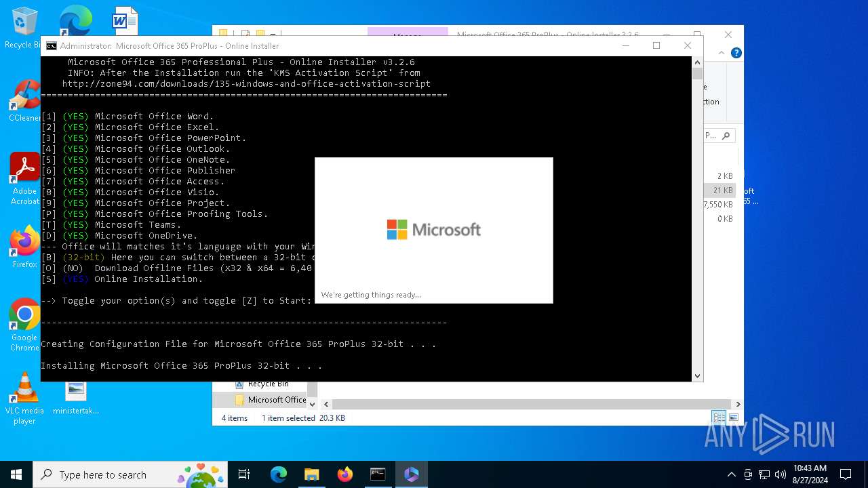Switch File Explorer to details view

coord(719,418)
